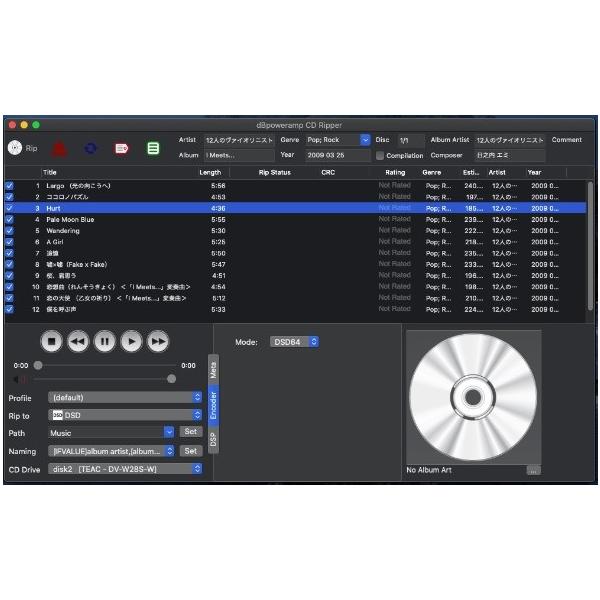Switch to the DSP vertical tab
This screenshot has width=600, height=600.
click(x=214, y=439)
